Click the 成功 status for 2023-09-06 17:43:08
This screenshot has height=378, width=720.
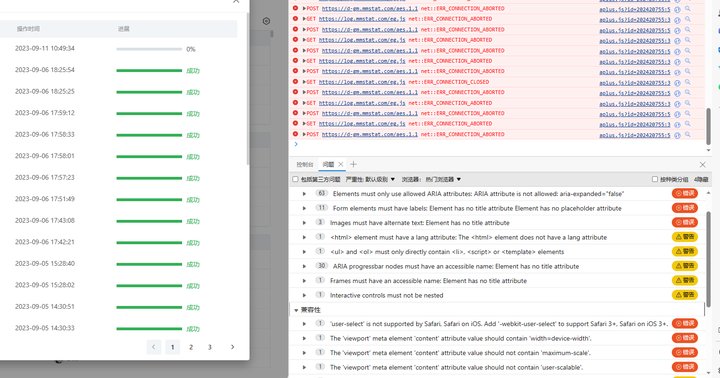click(193, 221)
